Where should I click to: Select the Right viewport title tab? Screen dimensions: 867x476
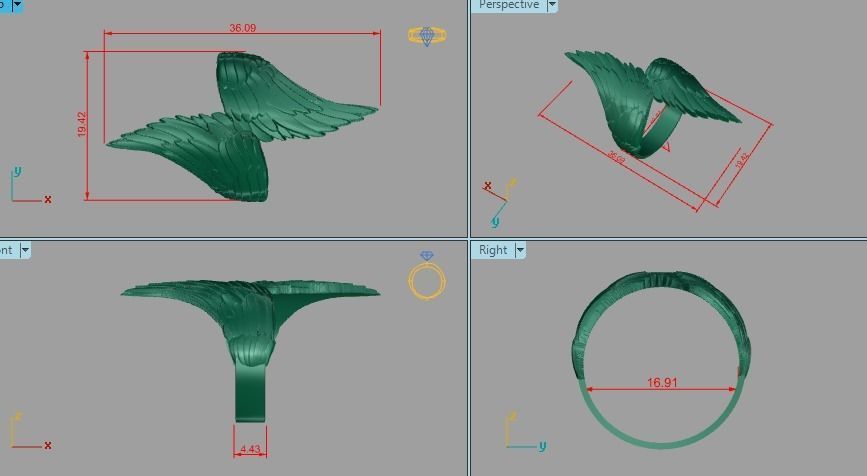(493, 250)
